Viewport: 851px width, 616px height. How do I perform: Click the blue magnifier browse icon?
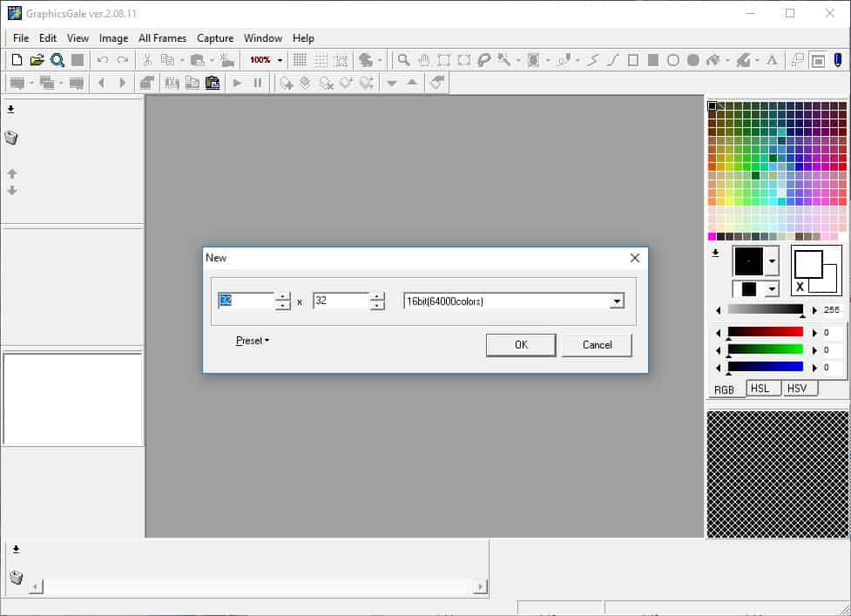tap(57, 60)
